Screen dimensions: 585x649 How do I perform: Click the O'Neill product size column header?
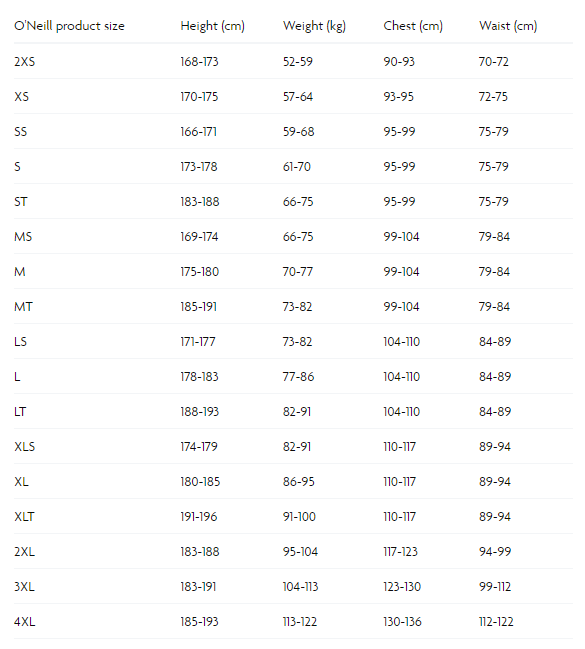coord(69,26)
